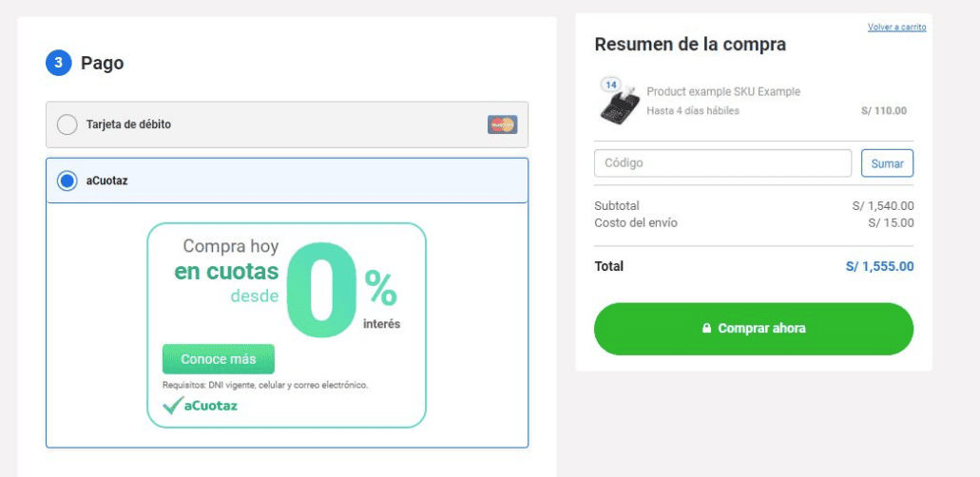Click the Resumen de la compra heading
This screenshot has width=980, height=477.
tap(690, 45)
